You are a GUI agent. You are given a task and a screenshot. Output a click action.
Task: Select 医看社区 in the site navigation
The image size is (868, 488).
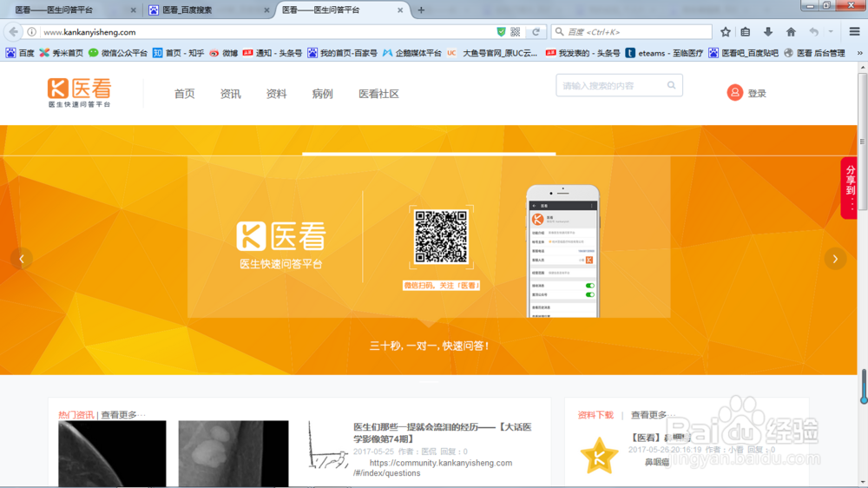click(x=378, y=94)
